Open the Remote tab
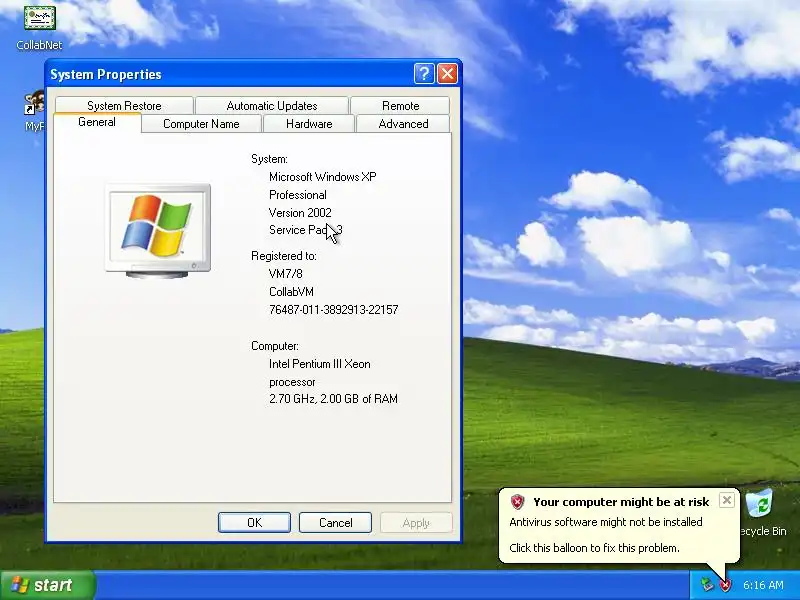Screen dimensions: 800x600 pos(401,106)
